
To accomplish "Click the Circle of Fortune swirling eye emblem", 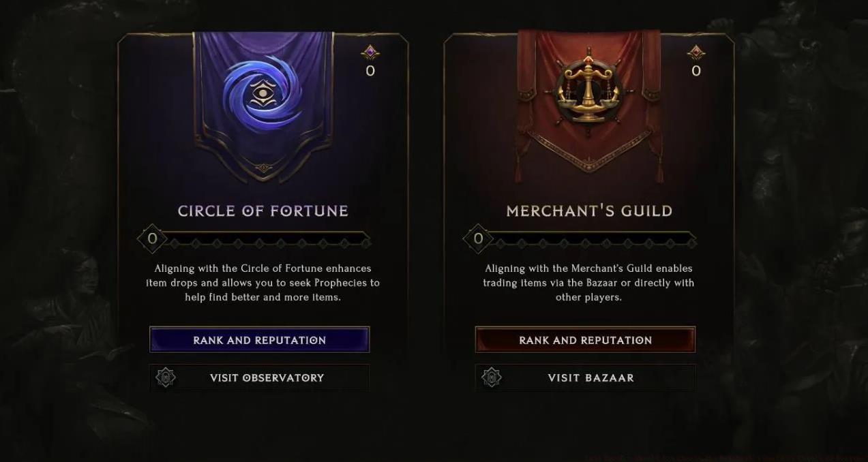I will pos(263,94).
